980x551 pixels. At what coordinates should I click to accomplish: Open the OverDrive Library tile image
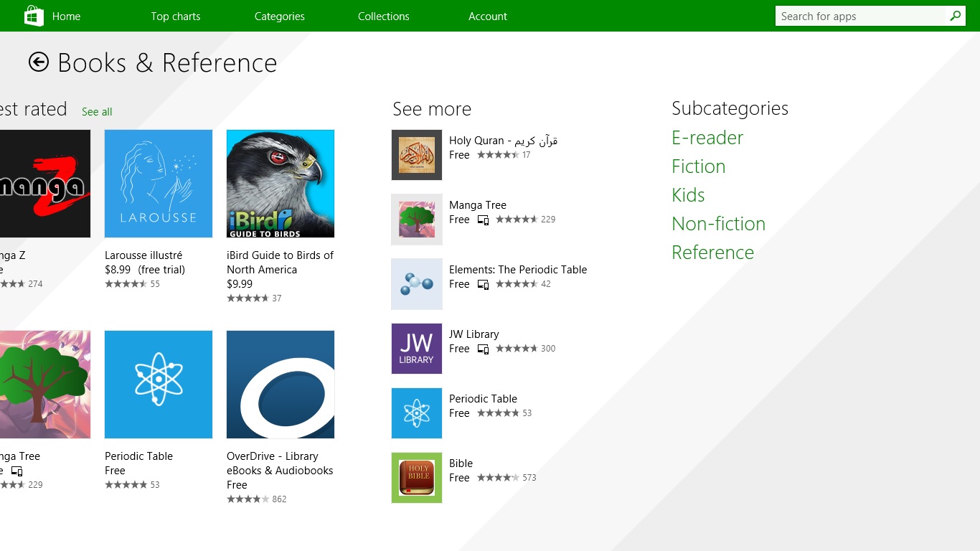281,385
